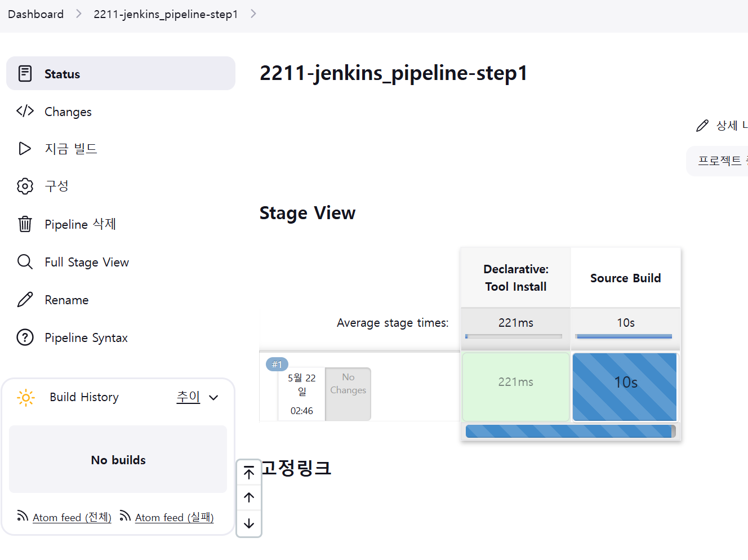Click the Status document icon
The width and height of the screenshot is (748, 560).
click(25, 73)
